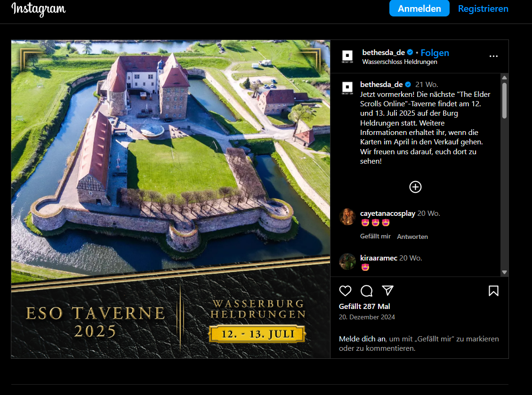Open bethesda_de profile picture in post header

(347, 56)
